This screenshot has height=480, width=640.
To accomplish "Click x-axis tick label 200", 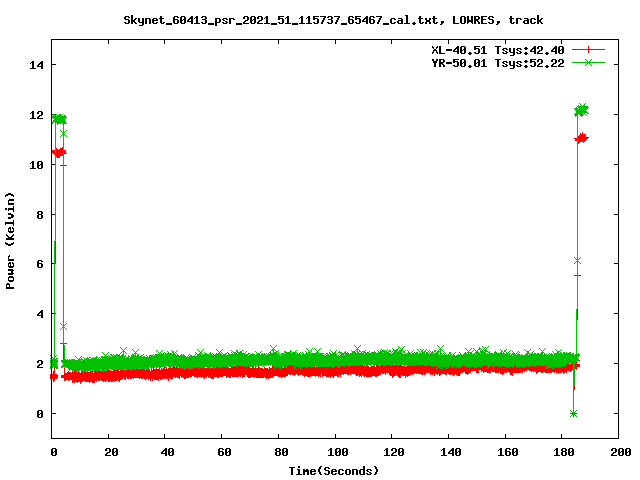I will pos(620,452).
